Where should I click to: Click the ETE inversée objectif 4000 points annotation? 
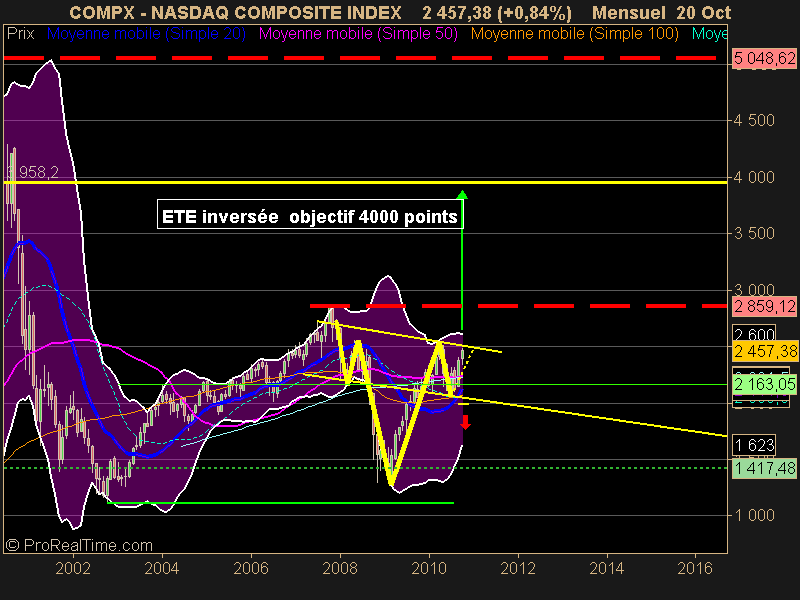tap(310, 216)
